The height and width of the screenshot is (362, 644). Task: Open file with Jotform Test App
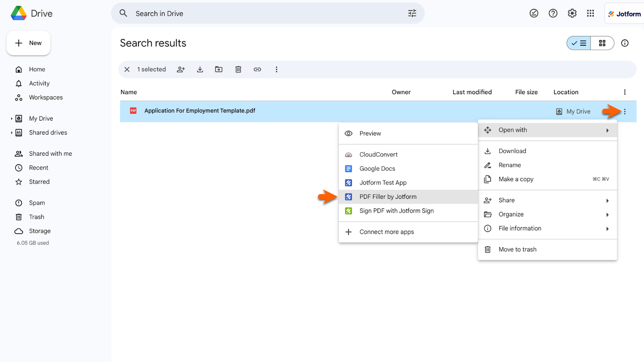[408, 183]
